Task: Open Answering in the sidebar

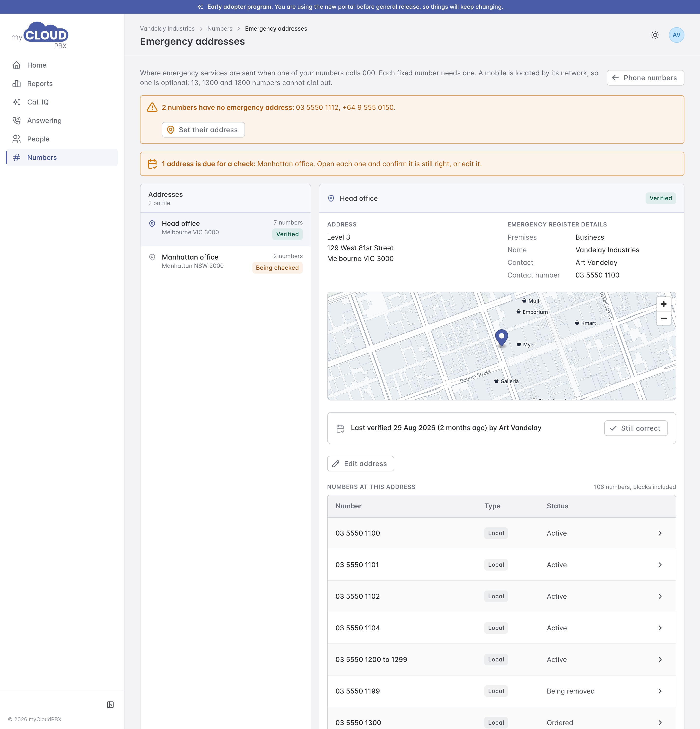Action: [x=62, y=121]
